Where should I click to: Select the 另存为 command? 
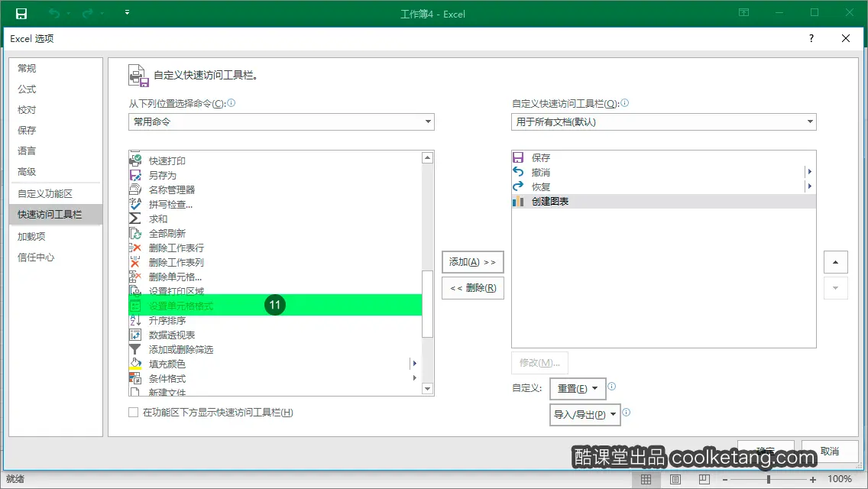274,175
